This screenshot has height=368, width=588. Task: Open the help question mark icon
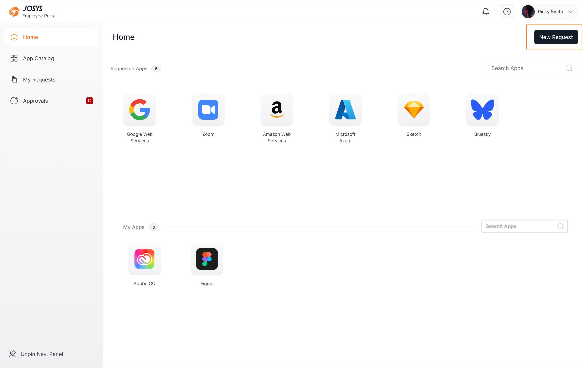pyautogui.click(x=507, y=12)
